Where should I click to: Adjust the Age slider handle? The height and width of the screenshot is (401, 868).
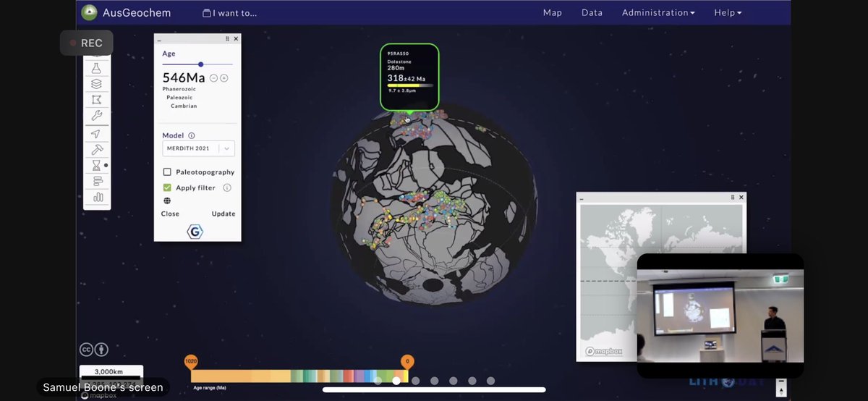200,64
